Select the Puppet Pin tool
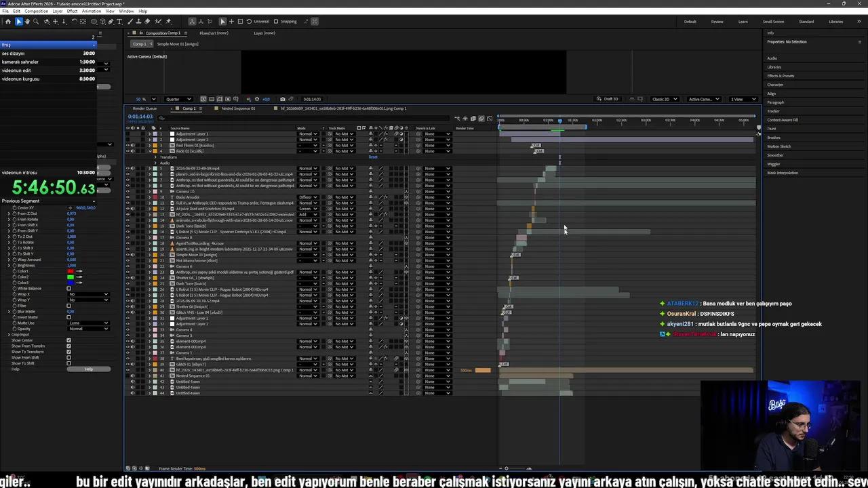Image resolution: width=868 pixels, height=488 pixels. [x=168, y=22]
